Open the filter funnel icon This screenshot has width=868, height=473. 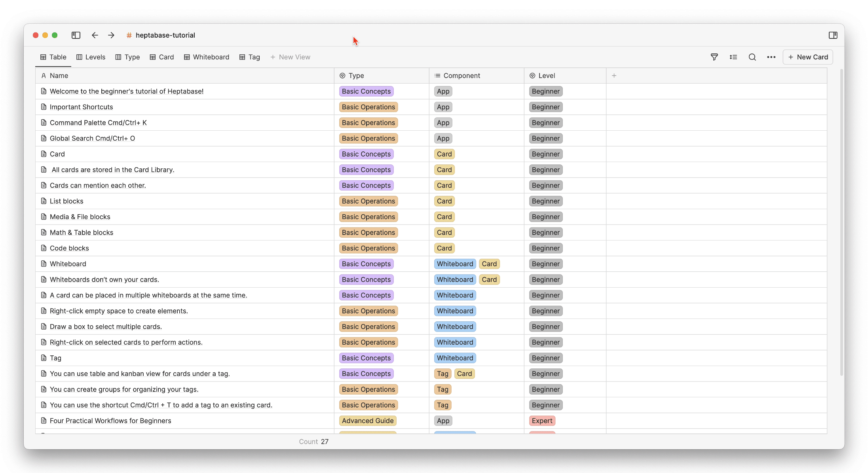714,57
